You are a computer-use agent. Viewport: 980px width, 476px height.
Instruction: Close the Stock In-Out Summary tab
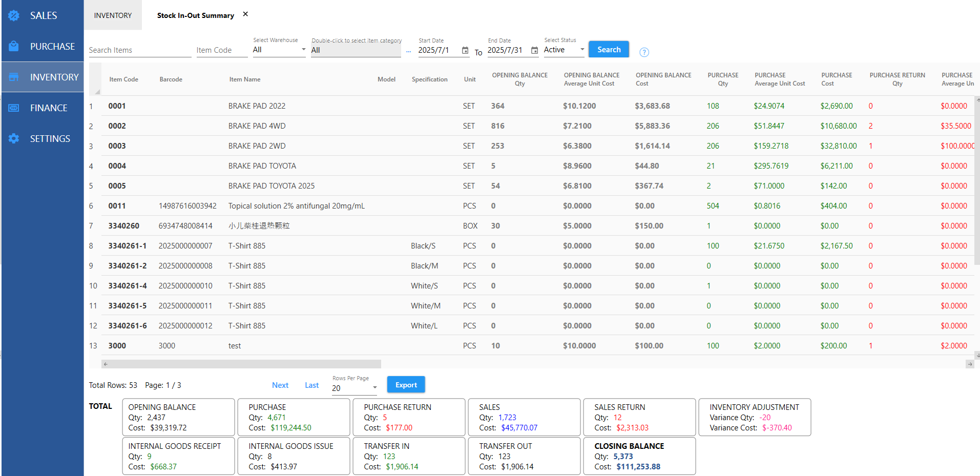(245, 14)
